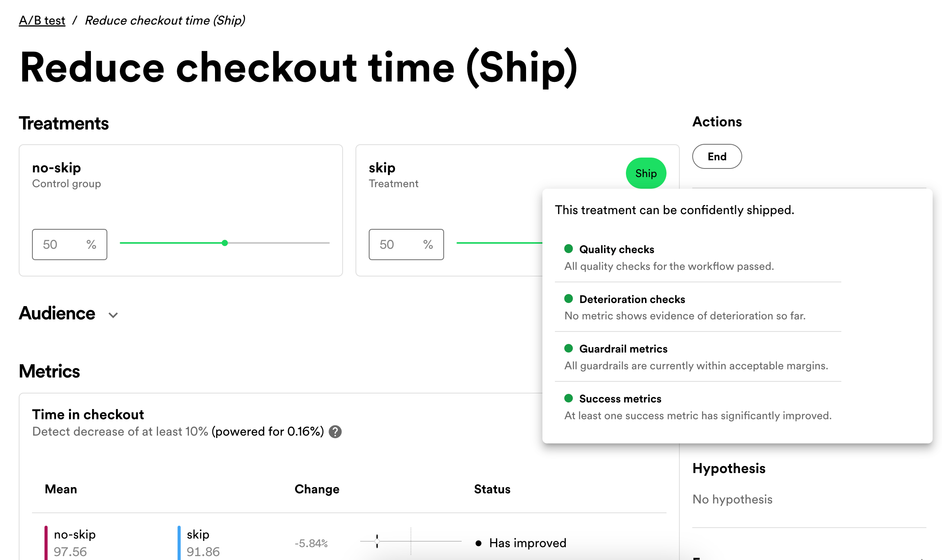This screenshot has width=942, height=560.
Task: Click the change marker near -5.84%
Action: pos(377,541)
